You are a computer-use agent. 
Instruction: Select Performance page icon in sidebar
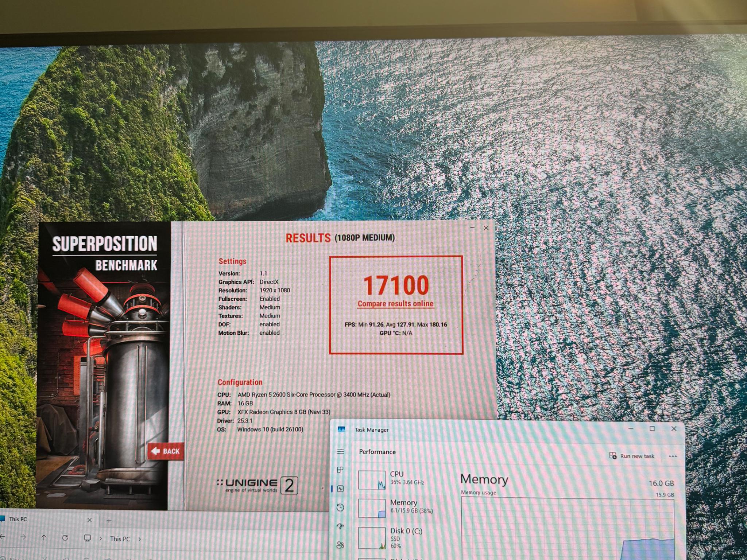[340, 489]
